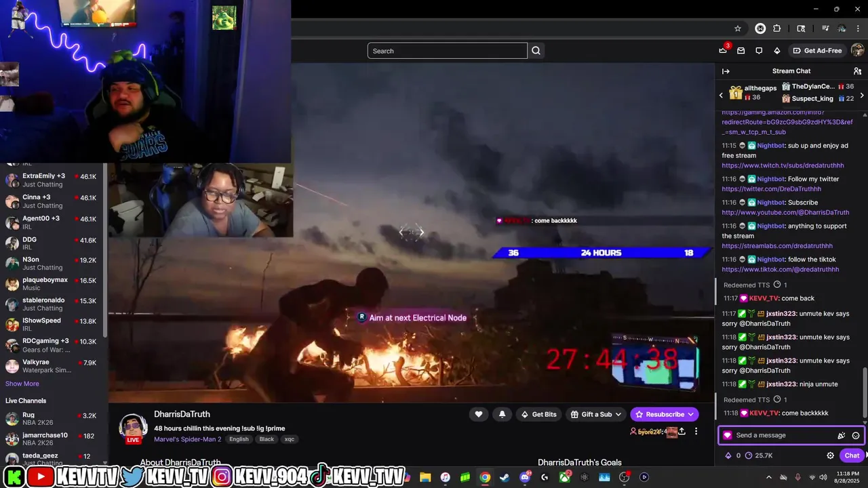The height and width of the screenshot is (488, 868).
Task: Open chat Community users icon
Action: [857, 71]
